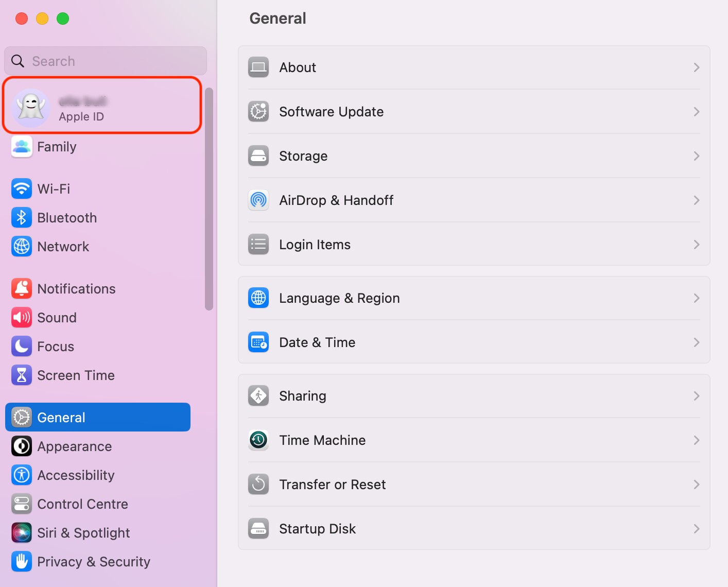
Task: Click the Apple ID label text
Action: 81,117
